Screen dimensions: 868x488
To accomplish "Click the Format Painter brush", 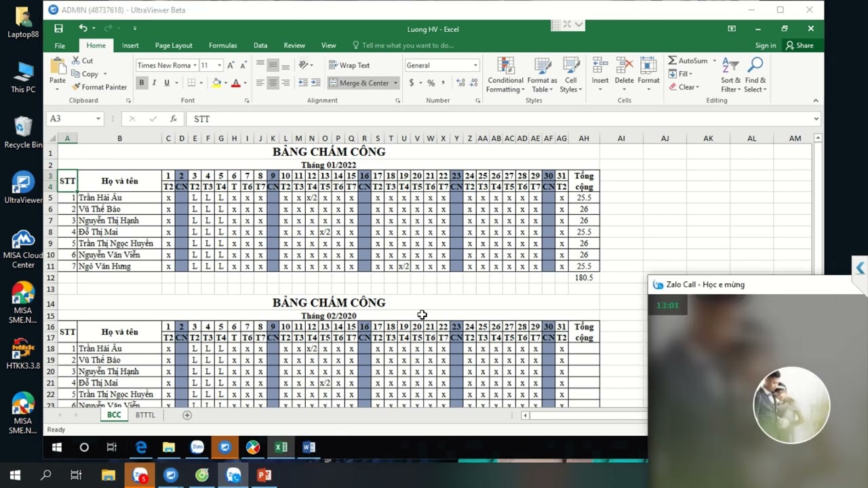I will click(99, 87).
